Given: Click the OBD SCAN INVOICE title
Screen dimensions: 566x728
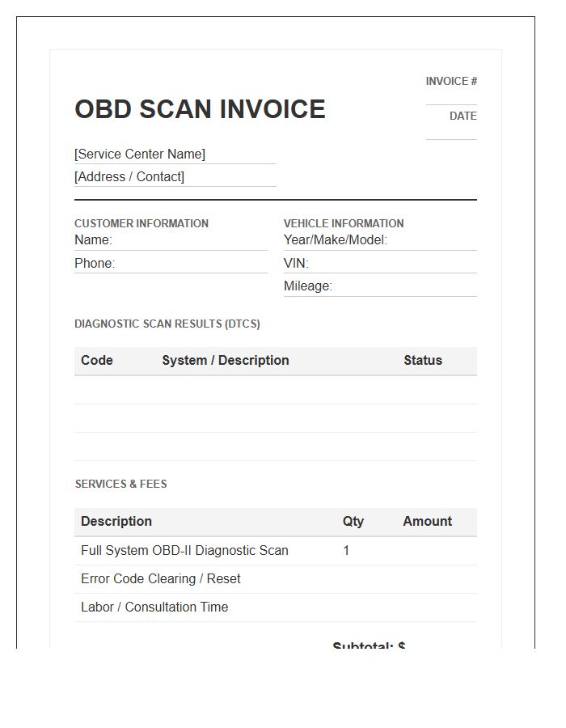Looking at the screenshot, I should point(200,109).
